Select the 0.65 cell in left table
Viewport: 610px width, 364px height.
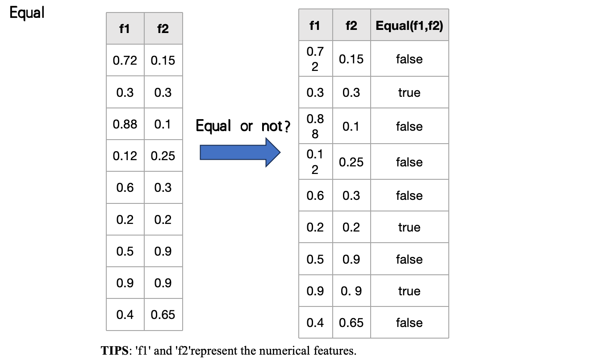coord(163,315)
